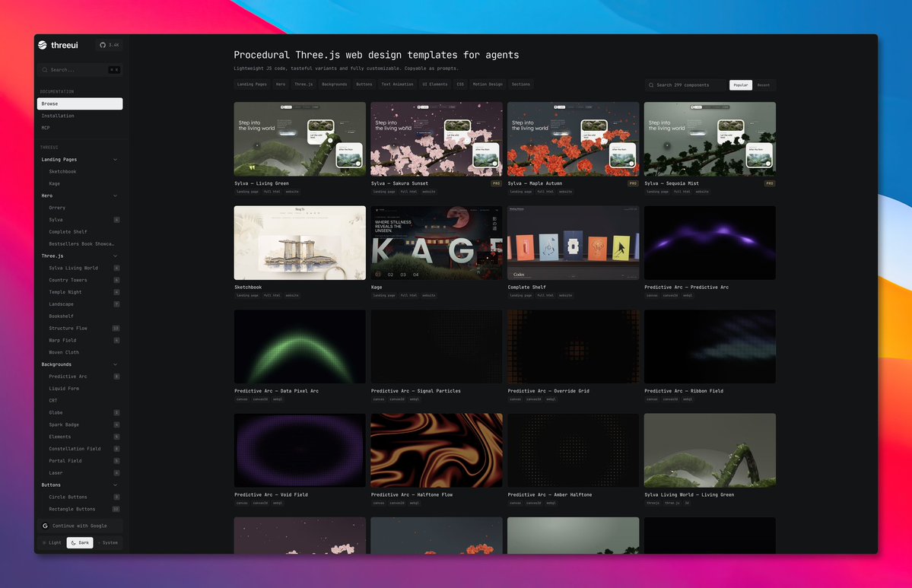Collapse the Backgrounds section chevron
The image size is (912, 588).
tap(115, 364)
